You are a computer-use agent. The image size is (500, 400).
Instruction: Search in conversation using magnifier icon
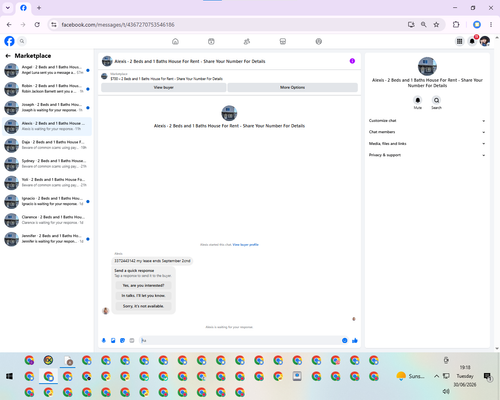click(436, 100)
